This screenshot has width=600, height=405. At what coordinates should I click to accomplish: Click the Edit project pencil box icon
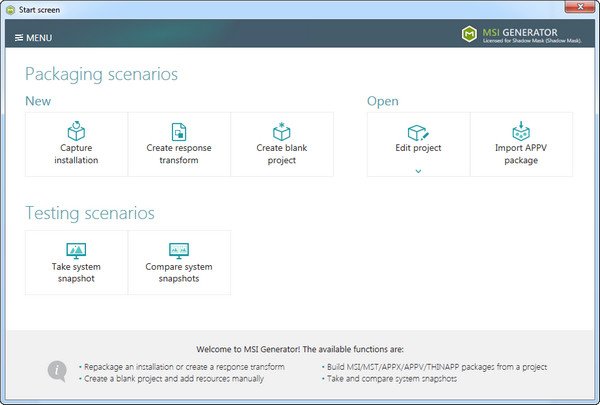(x=418, y=133)
